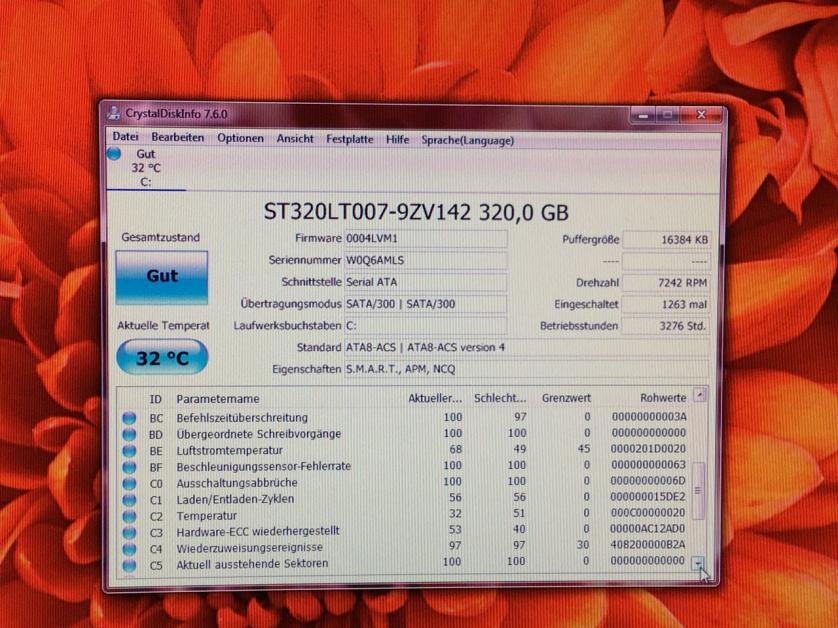This screenshot has width=838, height=628.
Task: Click the Schnittstelle field Serial ATA
Action: click(x=425, y=282)
